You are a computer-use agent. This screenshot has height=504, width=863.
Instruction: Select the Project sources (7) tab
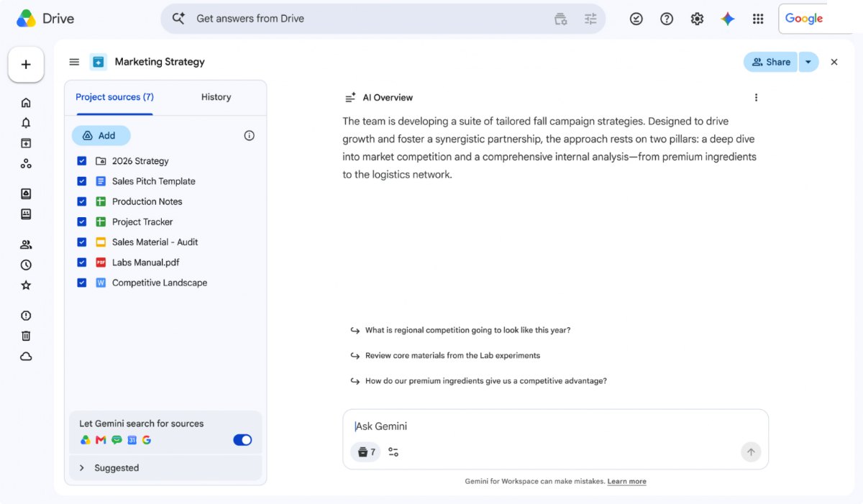114,97
